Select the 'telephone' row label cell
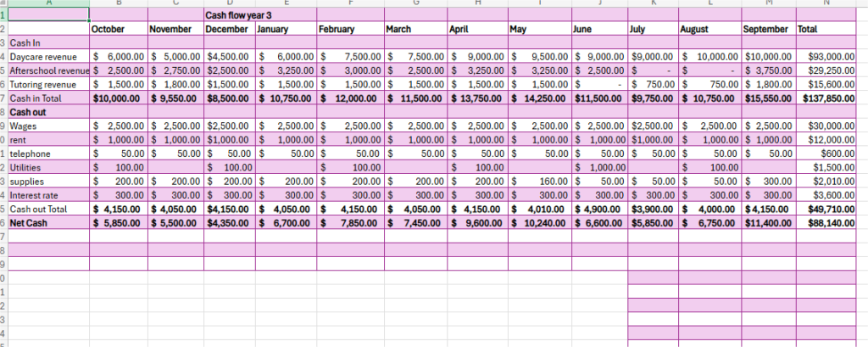The image size is (868, 347). [31, 153]
